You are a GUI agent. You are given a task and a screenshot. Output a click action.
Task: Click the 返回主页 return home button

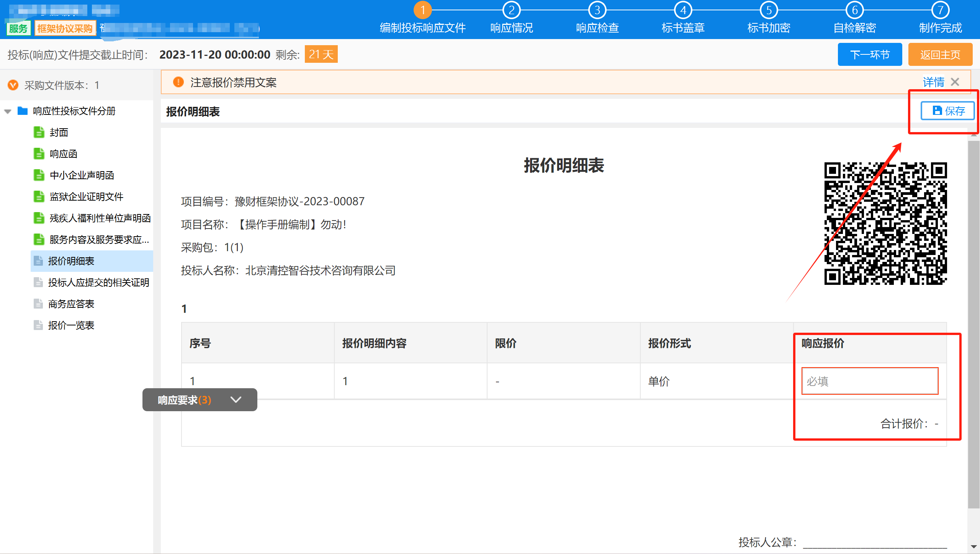940,55
